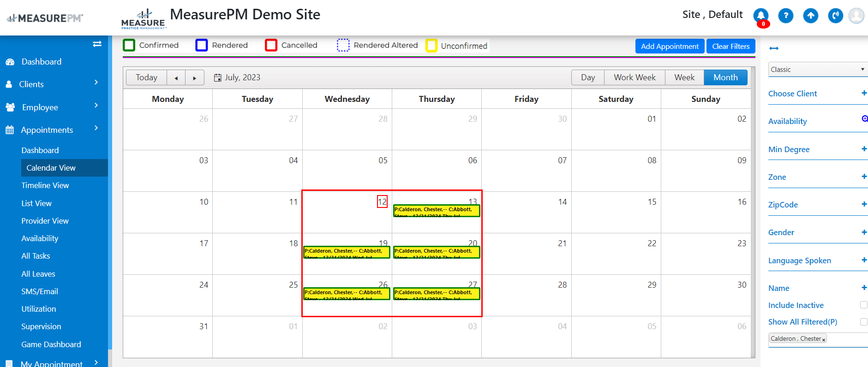Check the Include Inactive checkbox

pyautogui.click(x=864, y=305)
